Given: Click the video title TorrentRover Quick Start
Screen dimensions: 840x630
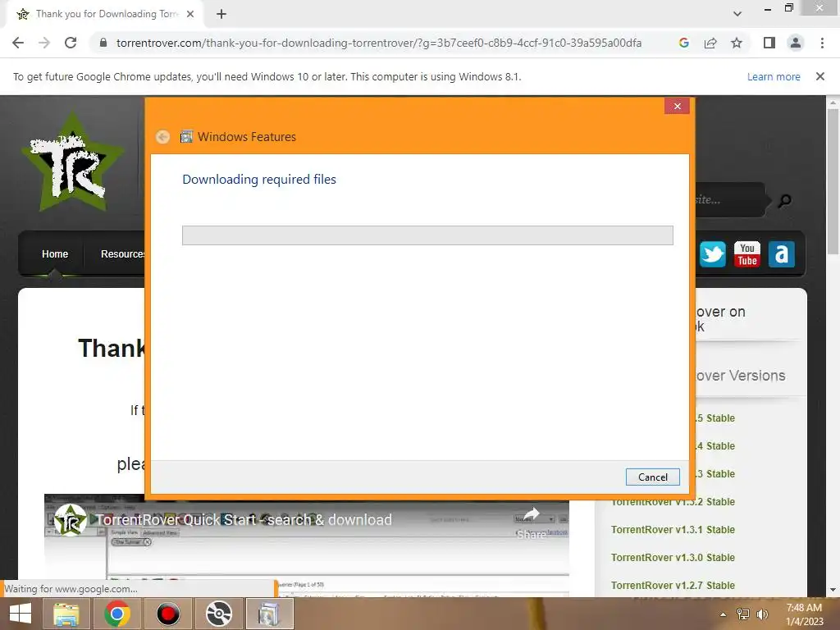Looking at the screenshot, I should coord(244,519).
